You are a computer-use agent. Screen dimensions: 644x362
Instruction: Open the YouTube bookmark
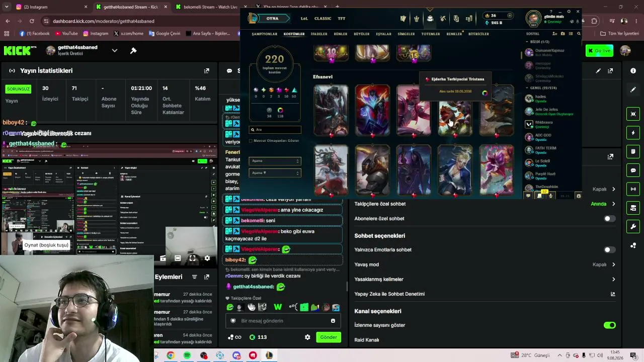point(66,34)
